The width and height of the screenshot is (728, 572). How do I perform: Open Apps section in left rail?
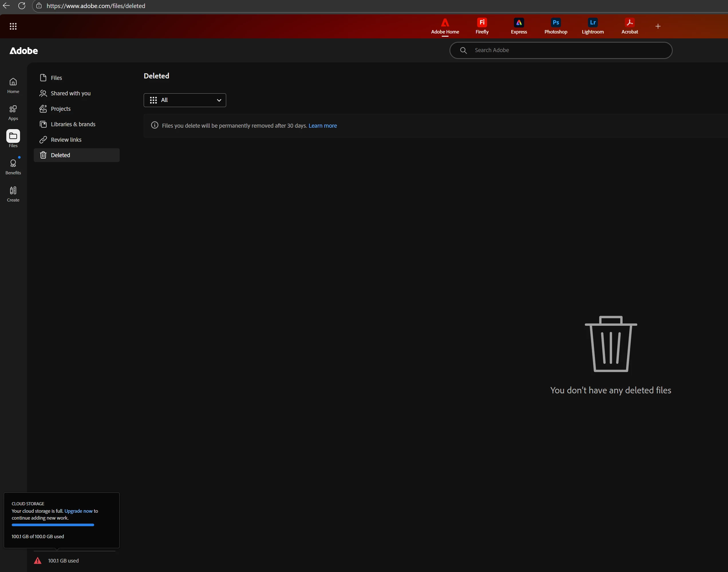click(x=13, y=113)
